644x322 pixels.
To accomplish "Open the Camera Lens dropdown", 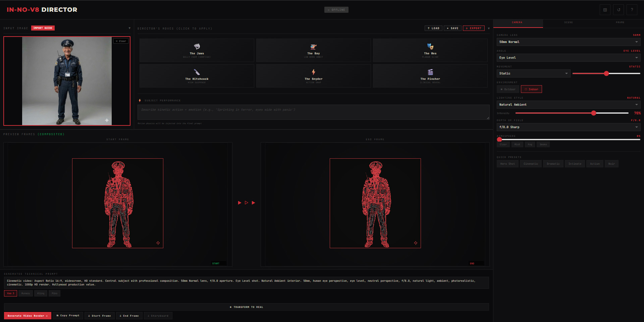I will [x=568, y=42].
